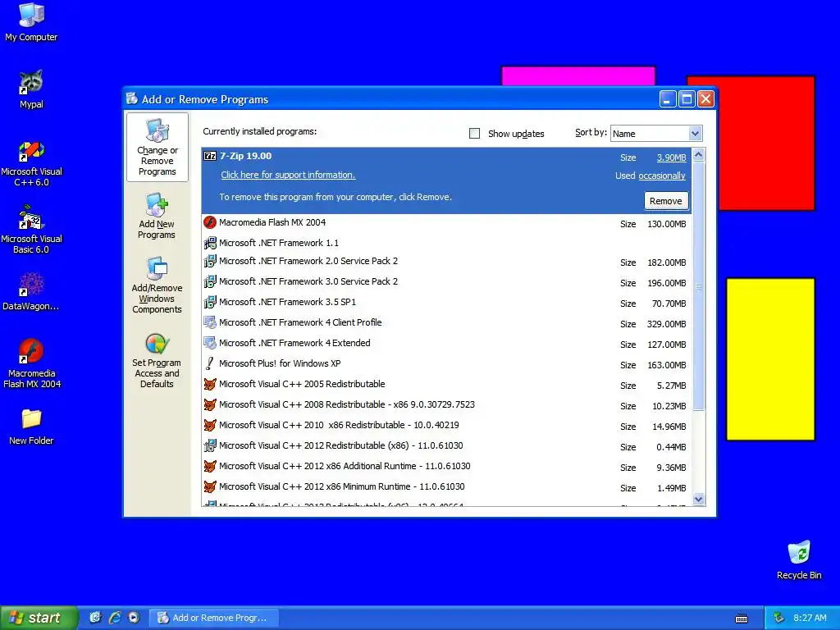Select Visual C++ 2012 x86 Additional Runtime icon
840x630 pixels.
(x=210, y=466)
